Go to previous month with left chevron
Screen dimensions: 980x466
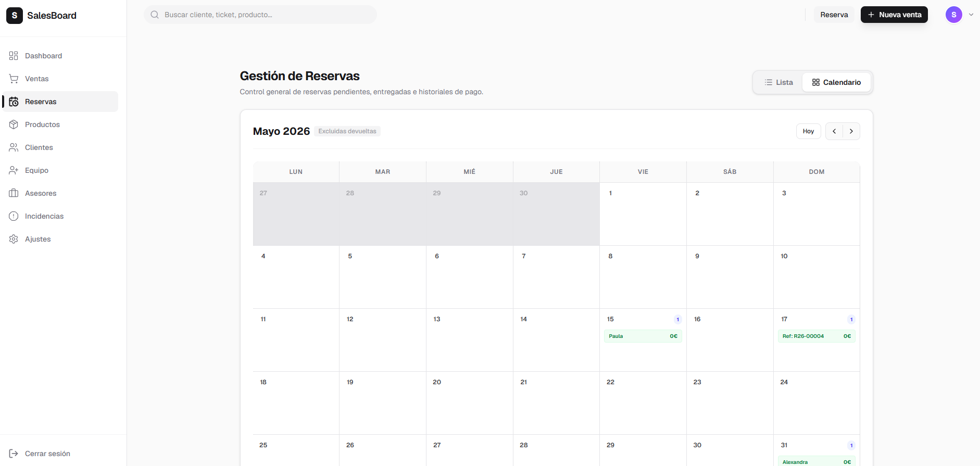pyautogui.click(x=834, y=131)
